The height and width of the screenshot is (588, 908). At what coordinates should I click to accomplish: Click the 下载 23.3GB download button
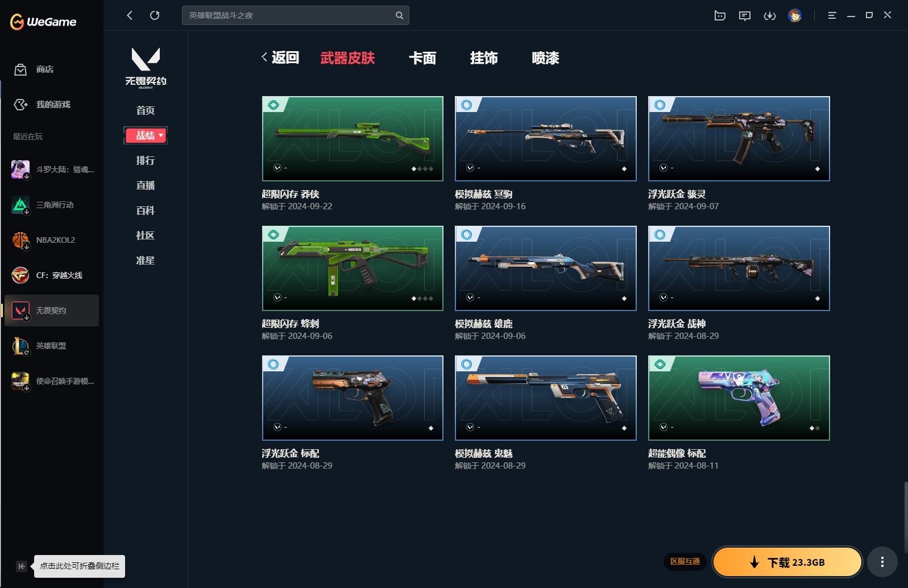coord(787,562)
